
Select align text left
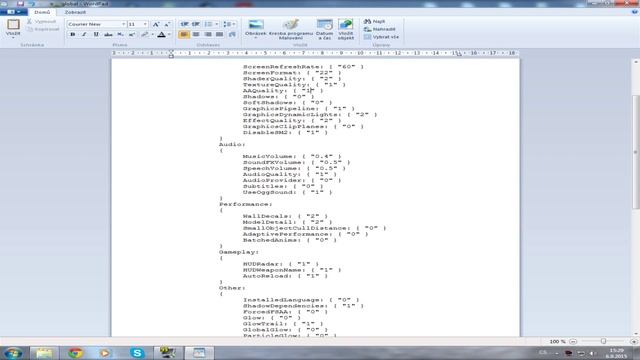[184, 35]
